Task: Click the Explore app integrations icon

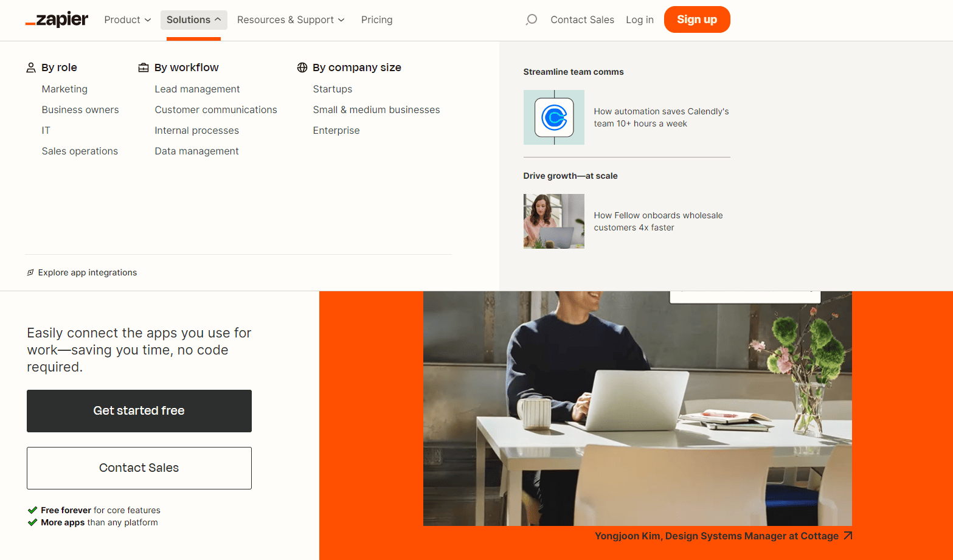Action: click(x=30, y=272)
